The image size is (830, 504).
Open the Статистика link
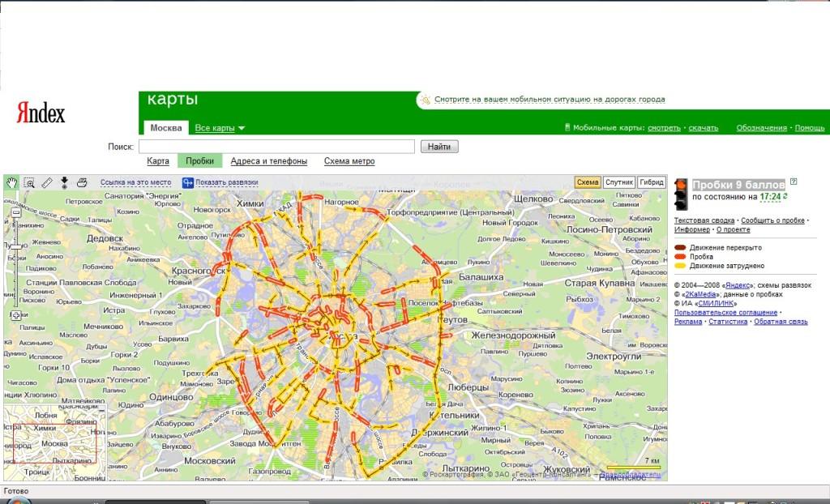[x=728, y=322]
